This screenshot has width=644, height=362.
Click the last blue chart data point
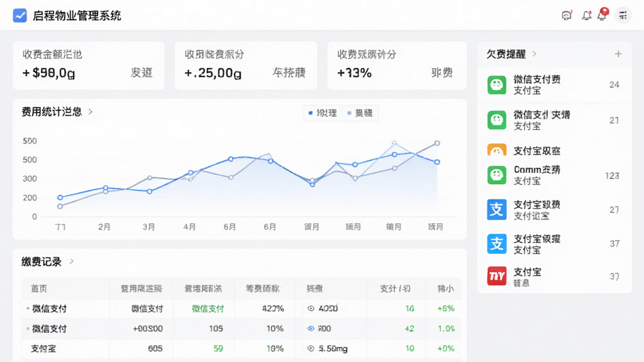click(437, 162)
